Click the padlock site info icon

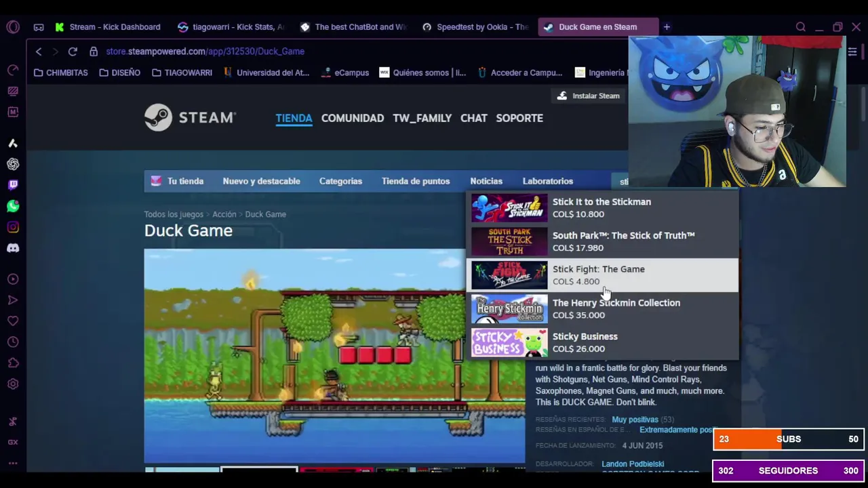tap(94, 52)
